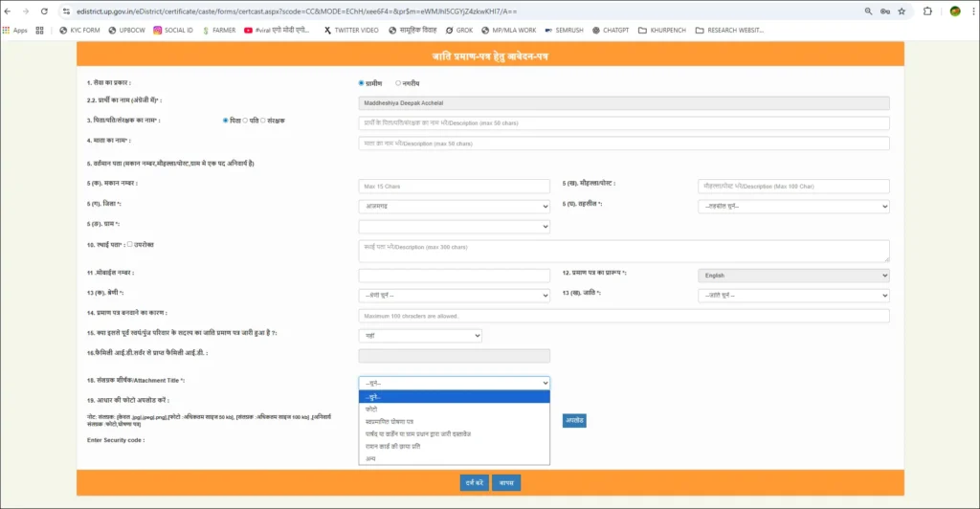
Task: Click the दर्ज करें submit button
Action: tap(475, 483)
